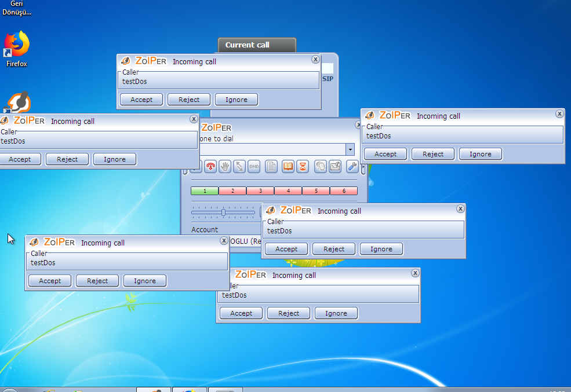Toggle call hold with the hand icon

pos(225,167)
